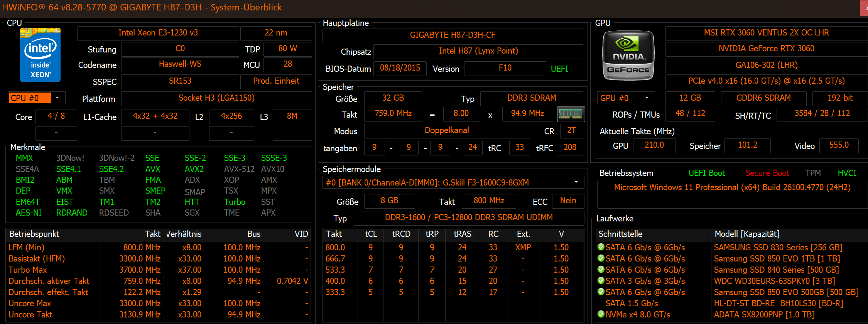Click the memory size 32 GB field
The image size is (868, 324).
393,98
